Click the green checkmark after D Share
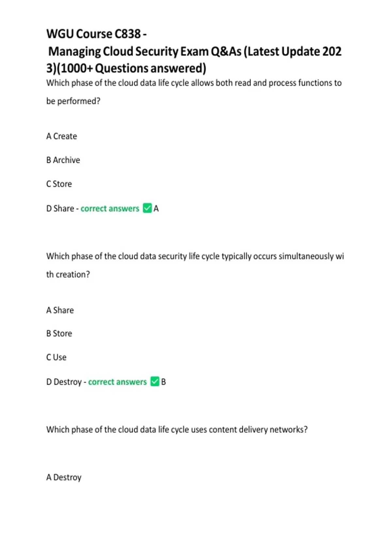The height and width of the screenshot is (556, 392). 147,208
